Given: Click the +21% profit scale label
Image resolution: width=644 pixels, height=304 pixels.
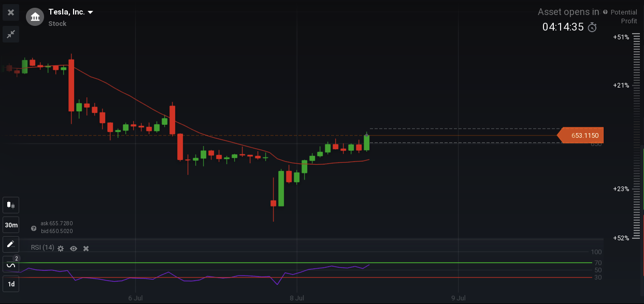Looking at the screenshot, I should point(621,85).
